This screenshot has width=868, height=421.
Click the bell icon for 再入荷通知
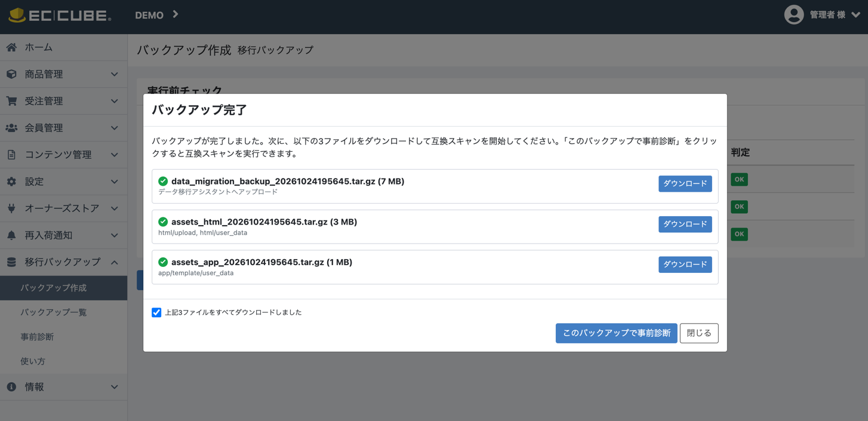tap(11, 235)
